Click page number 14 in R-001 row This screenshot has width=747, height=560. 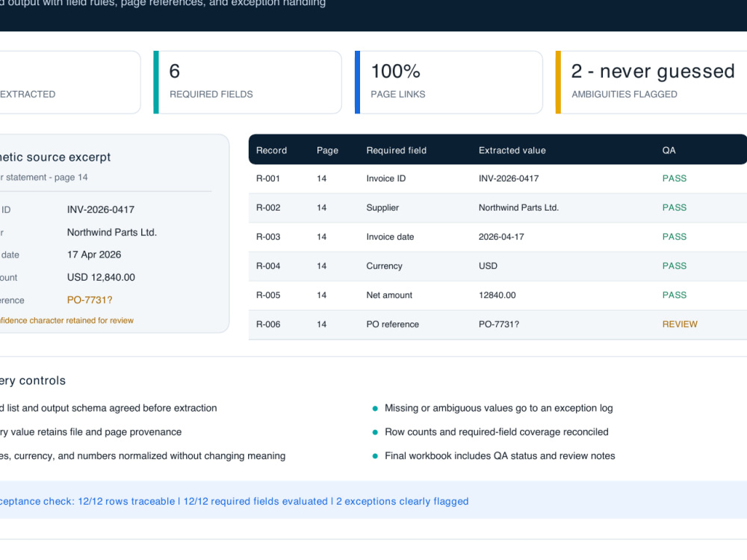pyautogui.click(x=321, y=178)
